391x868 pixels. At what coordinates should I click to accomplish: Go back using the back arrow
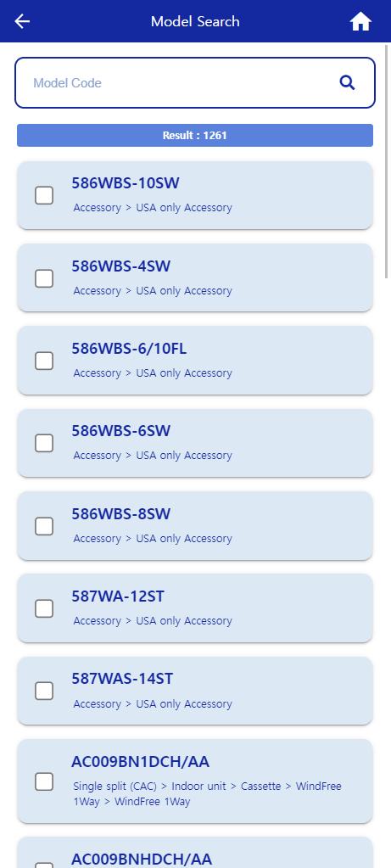22,21
